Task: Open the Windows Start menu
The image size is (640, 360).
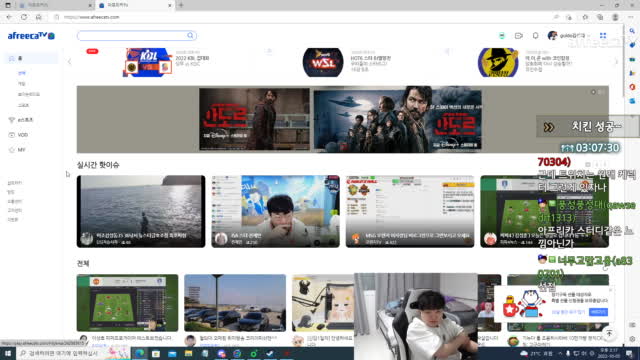Action: click(8, 353)
